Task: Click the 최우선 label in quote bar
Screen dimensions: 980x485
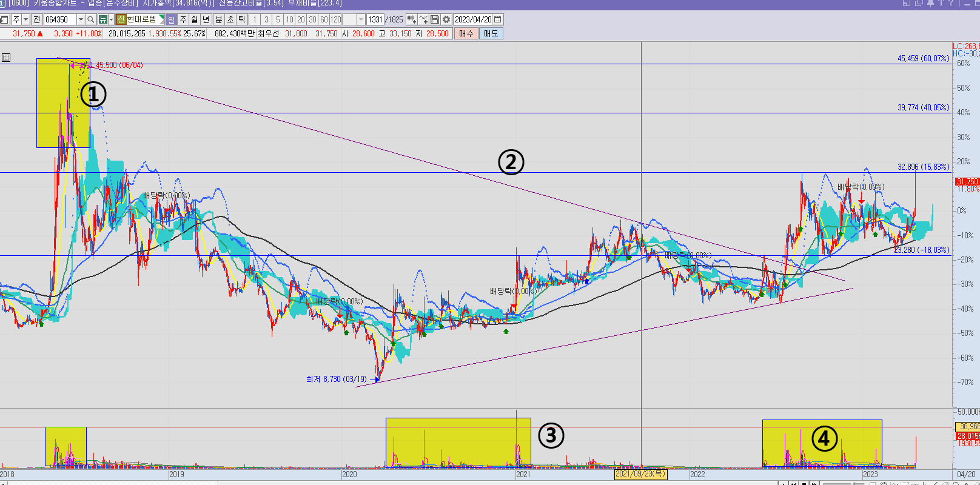Action: tap(268, 34)
